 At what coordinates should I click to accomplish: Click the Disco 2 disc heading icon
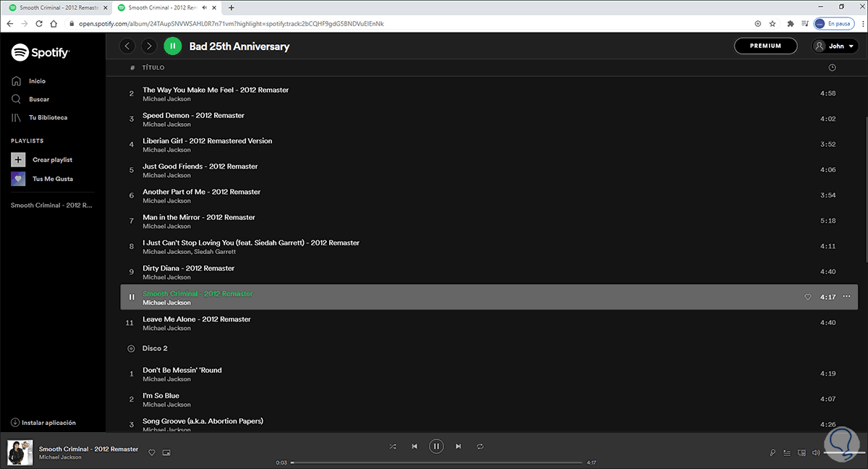point(131,348)
